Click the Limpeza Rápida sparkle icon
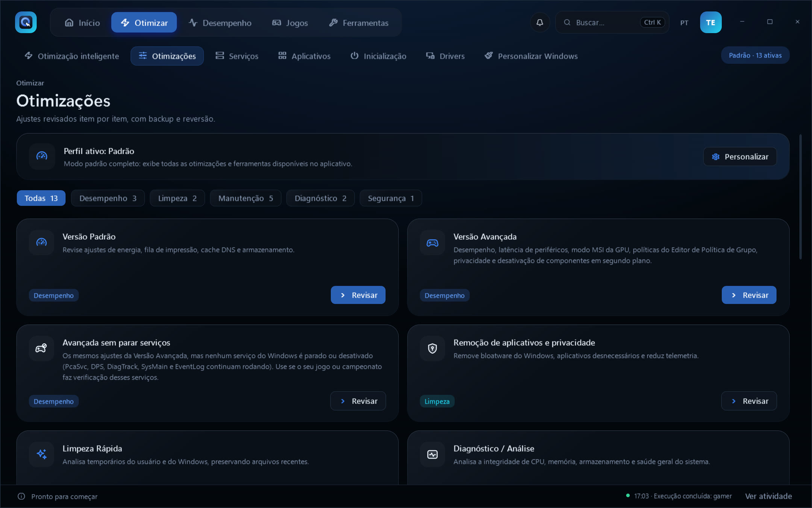The width and height of the screenshot is (812, 508). click(x=42, y=454)
